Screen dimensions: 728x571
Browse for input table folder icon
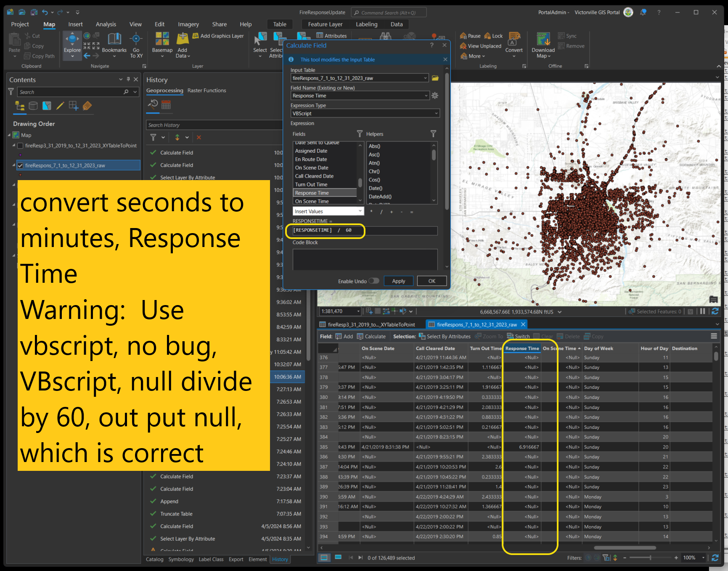pyautogui.click(x=435, y=78)
